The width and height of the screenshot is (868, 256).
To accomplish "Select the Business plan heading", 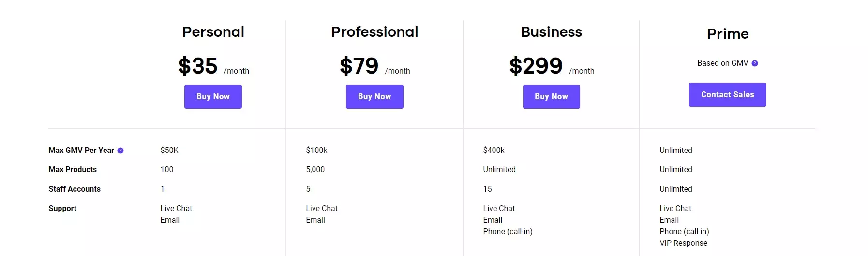I will pos(551,32).
